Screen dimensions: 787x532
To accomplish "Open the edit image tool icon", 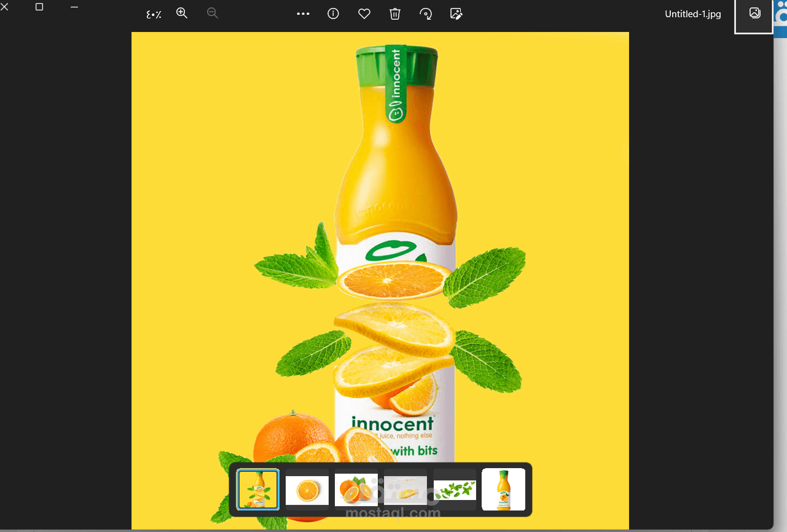I will [456, 14].
